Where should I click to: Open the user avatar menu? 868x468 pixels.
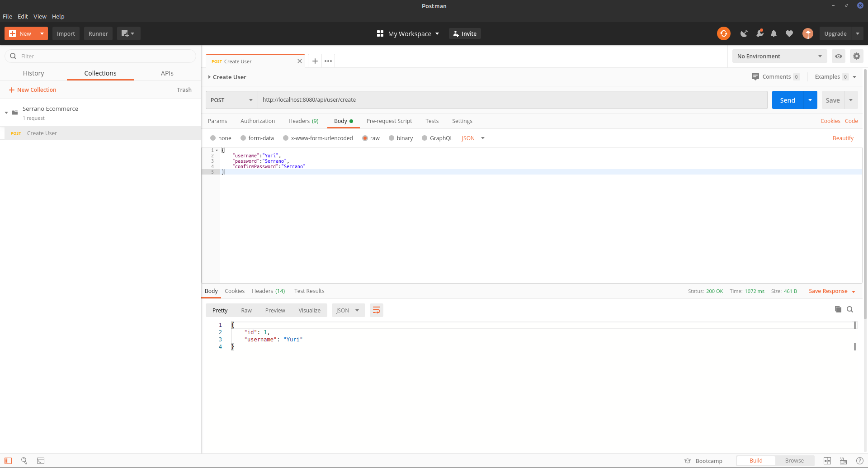click(808, 33)
